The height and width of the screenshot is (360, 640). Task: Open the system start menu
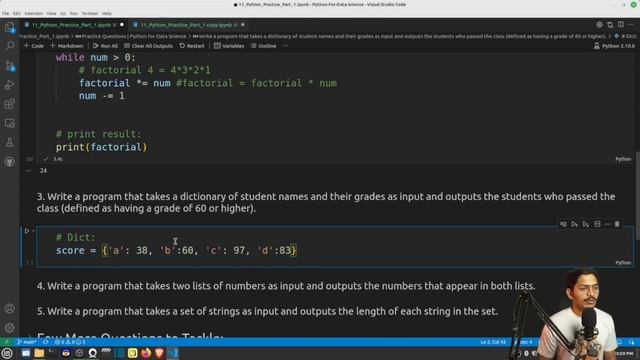pyautogui.click(x=7, y=353)
